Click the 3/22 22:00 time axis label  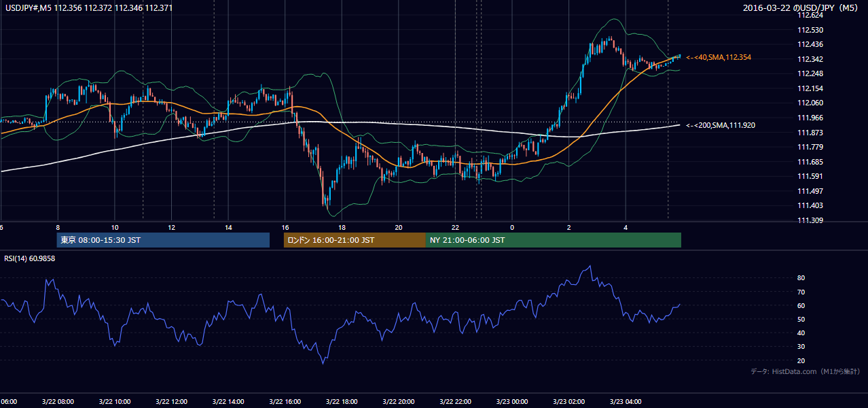(x=455, y=402)
